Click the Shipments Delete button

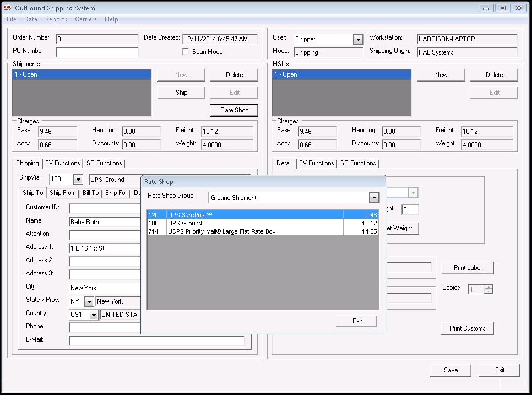(x=234, y=75)
